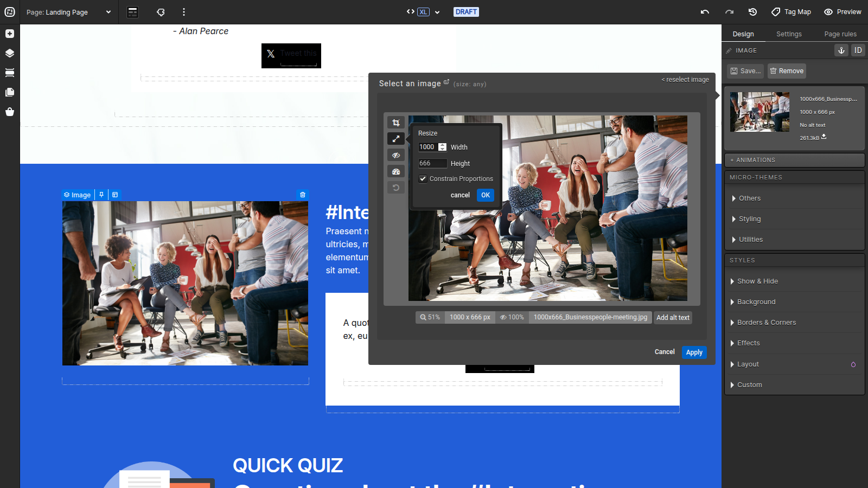
Task: Click the Height input field
Action: 432,163
